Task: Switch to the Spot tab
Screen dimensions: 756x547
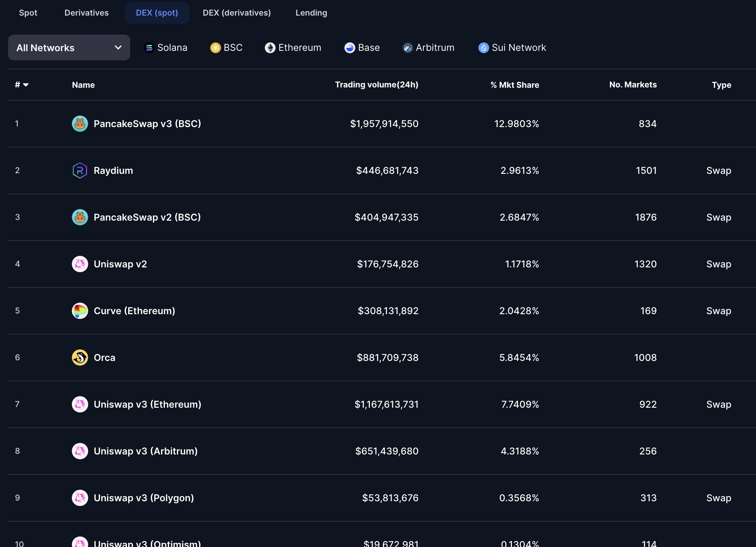Action: (28, 13)
